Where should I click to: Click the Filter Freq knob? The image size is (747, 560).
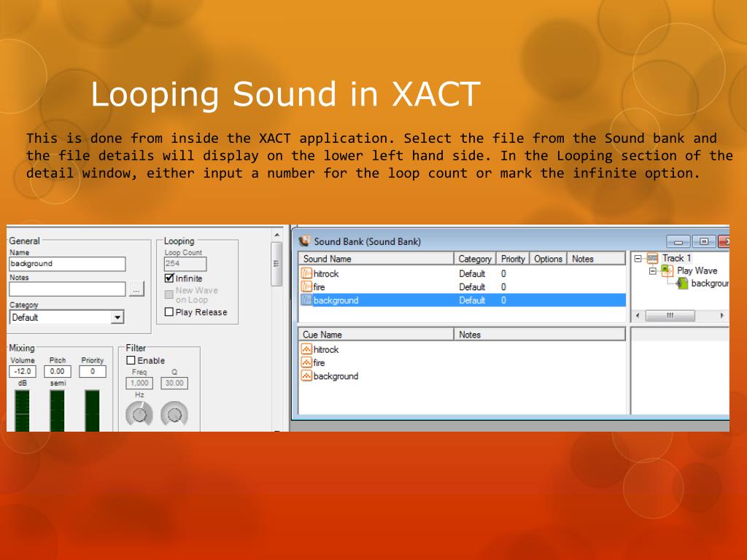pyautogui.click(x=139, y=414)
